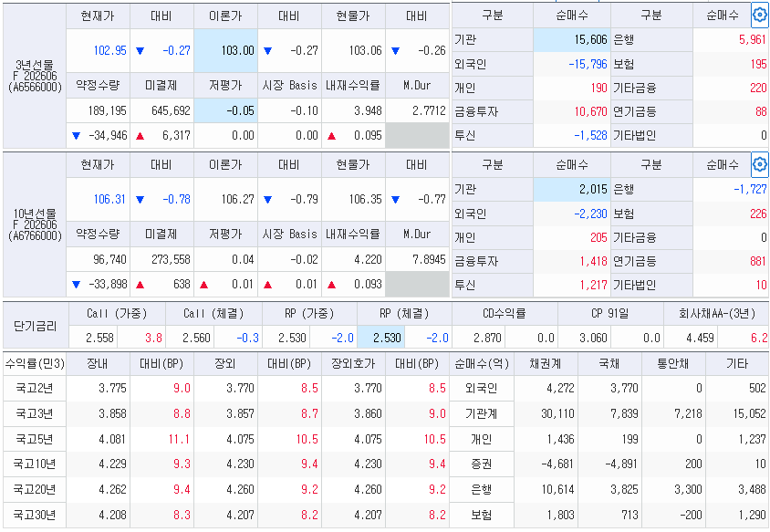Select 국고20년 row label
This screenshot has width=770, height=532.
(x=35, y=490)
